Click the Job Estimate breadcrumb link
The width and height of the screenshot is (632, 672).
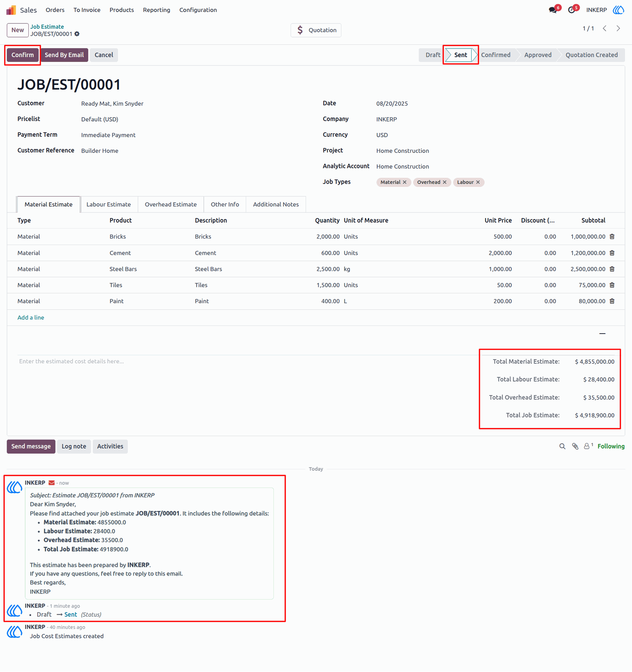tap(47, 27)
